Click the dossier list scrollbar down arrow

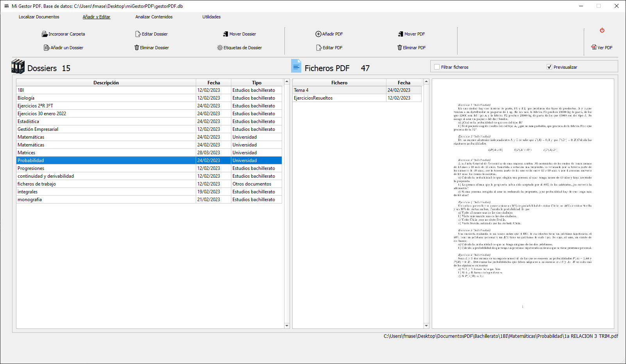pos(287,326)
